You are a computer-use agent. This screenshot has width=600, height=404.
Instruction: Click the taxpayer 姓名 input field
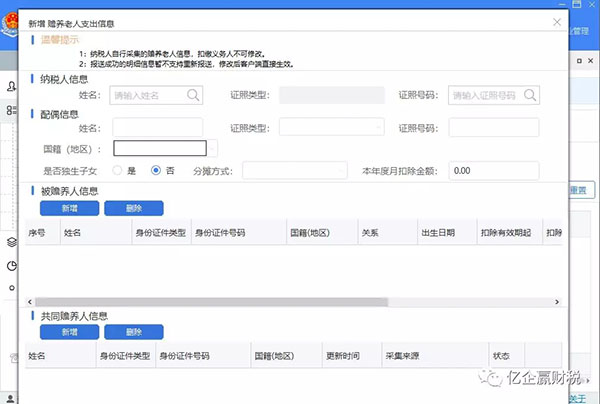pos(156,95)
